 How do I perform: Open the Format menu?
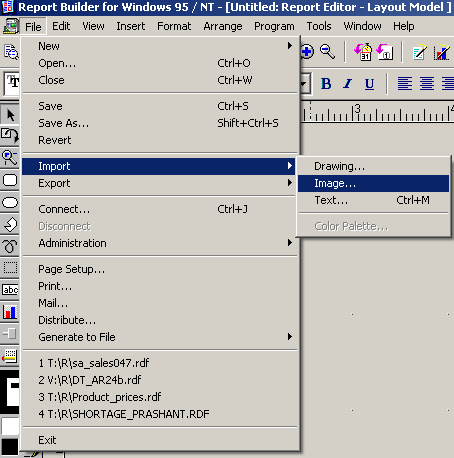174,26
